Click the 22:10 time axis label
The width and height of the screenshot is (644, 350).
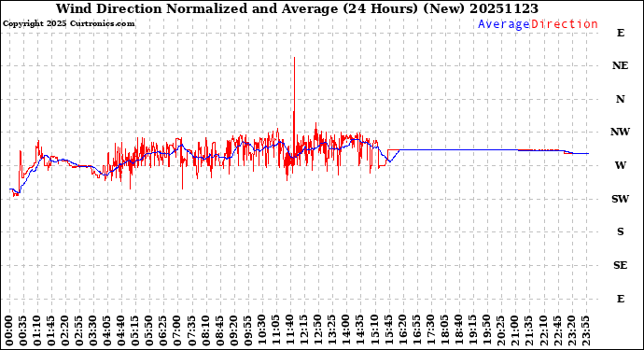click(x=543, y=330)
